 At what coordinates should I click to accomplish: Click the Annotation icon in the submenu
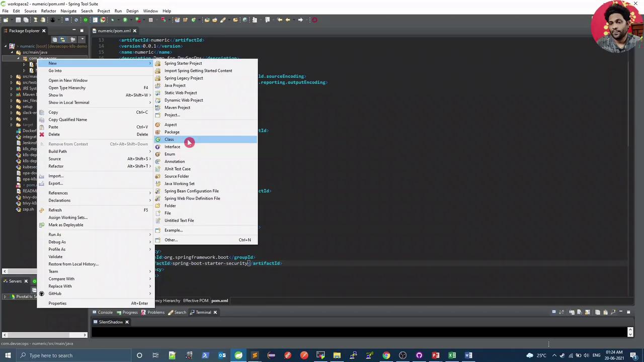(158, 161)
